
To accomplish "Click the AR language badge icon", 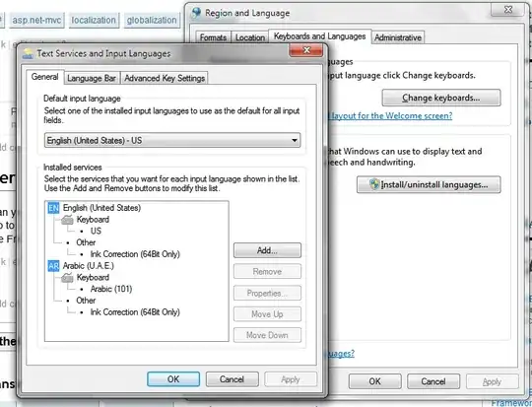I will coord(53,266).
